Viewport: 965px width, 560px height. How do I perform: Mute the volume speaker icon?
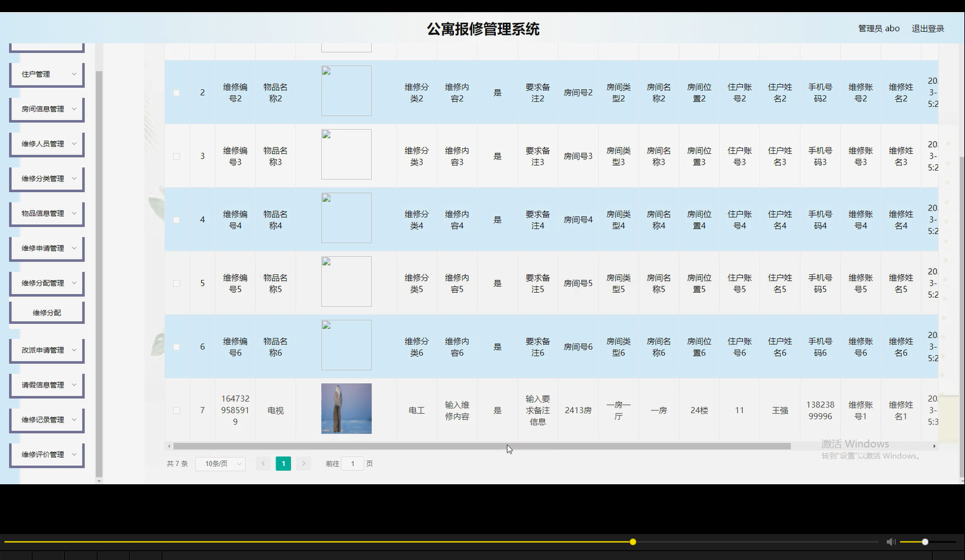point(891,542)
